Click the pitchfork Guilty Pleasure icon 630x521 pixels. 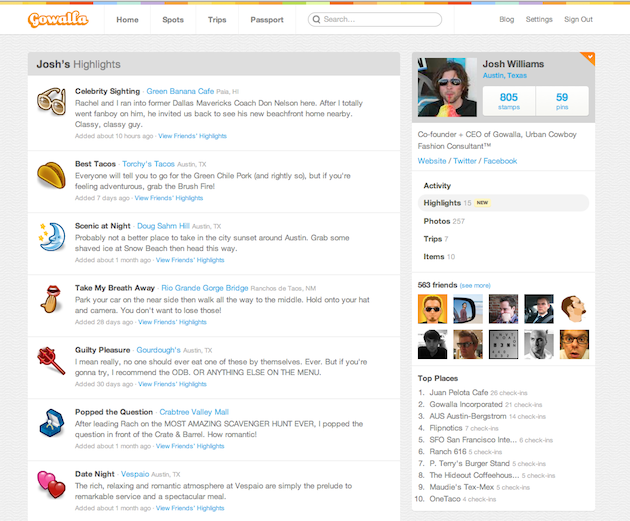pos(51,361)
